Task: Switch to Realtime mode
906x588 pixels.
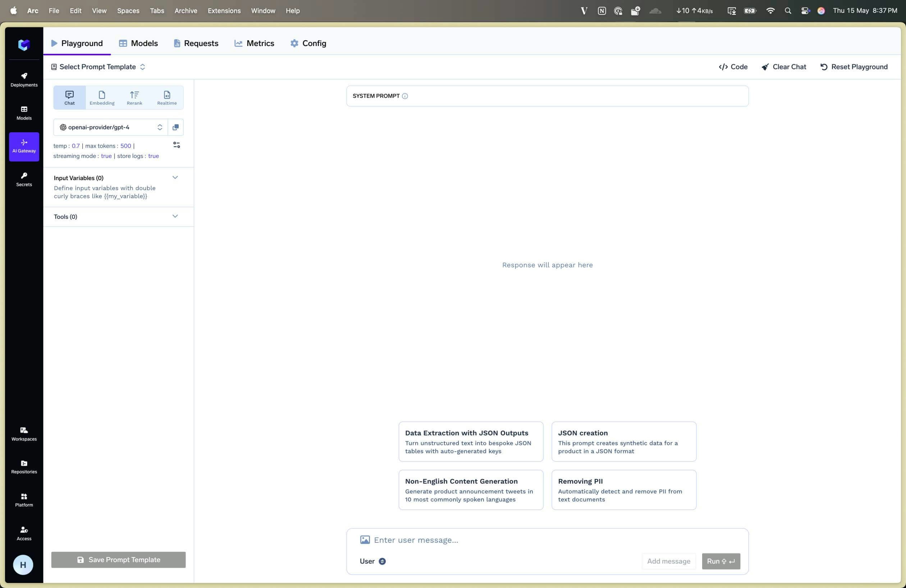Action: (x=167, y=98)
